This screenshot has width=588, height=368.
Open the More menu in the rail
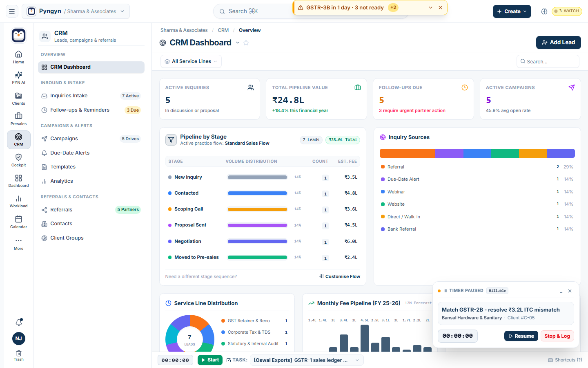pyautogui.click(x=18, y=244)
